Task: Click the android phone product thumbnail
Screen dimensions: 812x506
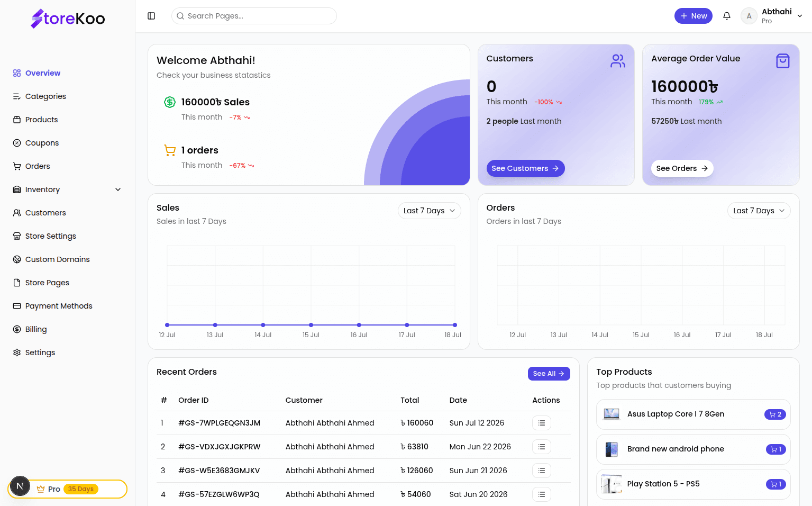Action: tap(612, 449)
